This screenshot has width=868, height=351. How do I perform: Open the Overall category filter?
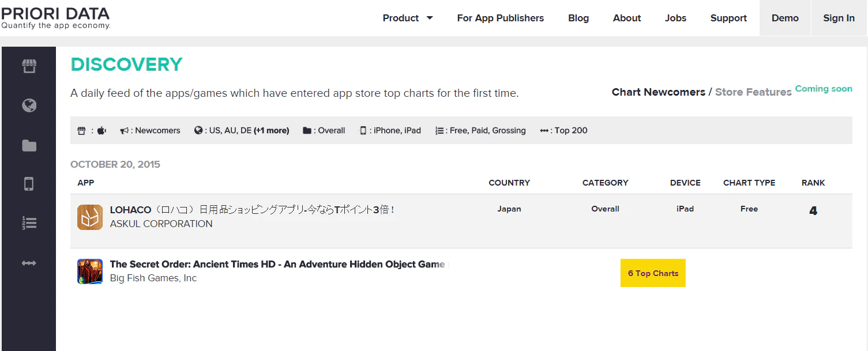pyautogui.click(x=332, y=130)
